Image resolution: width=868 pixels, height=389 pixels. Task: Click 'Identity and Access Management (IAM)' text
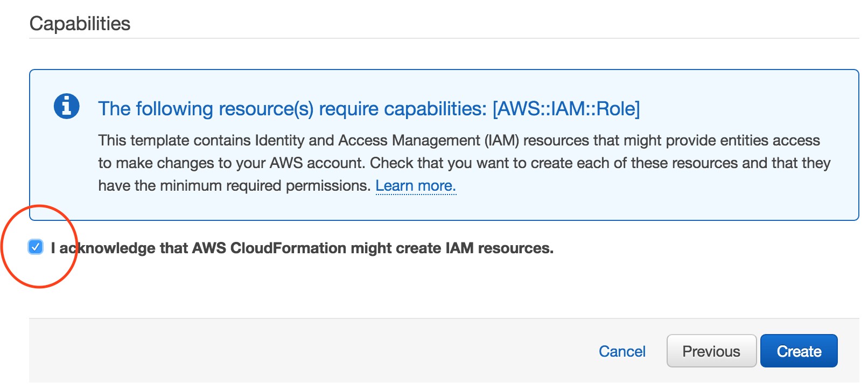387,141
